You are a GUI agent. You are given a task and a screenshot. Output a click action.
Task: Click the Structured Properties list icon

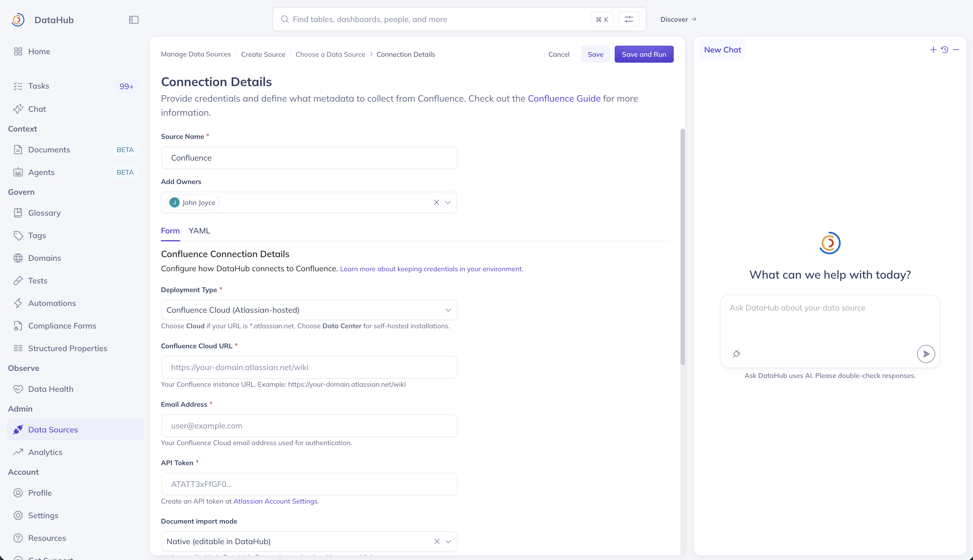tap(18, 349)
